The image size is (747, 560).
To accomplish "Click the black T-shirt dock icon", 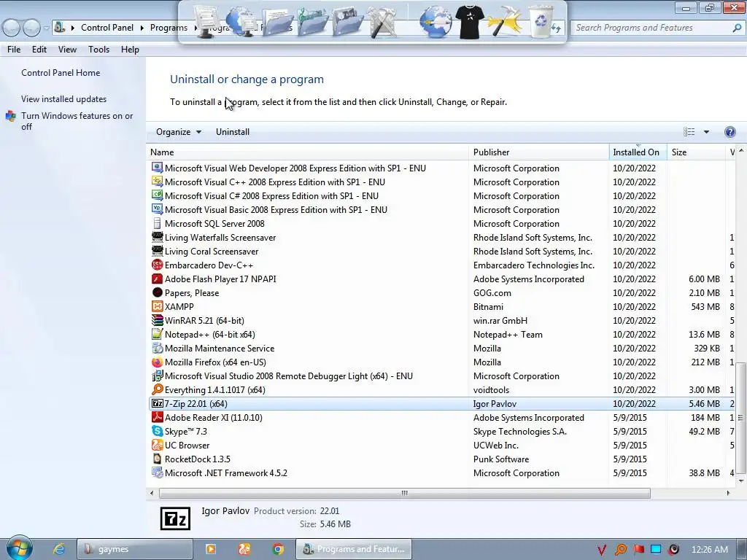I will [470, 21].
